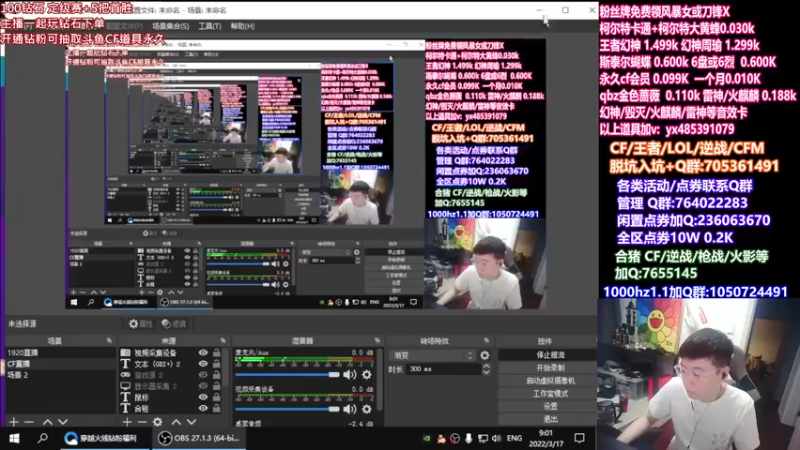The height and width of the screenshot is (450, 800).
Task: Enable 工作室模式 button
Action: click(549, 393)
